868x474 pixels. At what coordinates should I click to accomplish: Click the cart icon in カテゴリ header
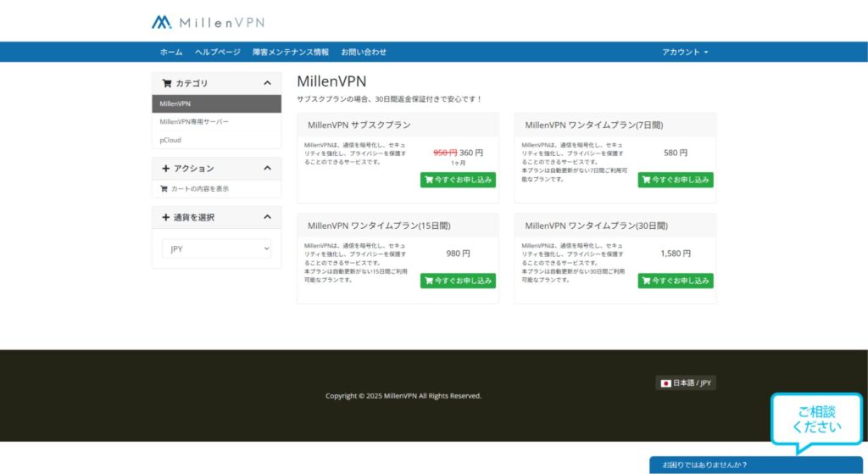point(167,83)
